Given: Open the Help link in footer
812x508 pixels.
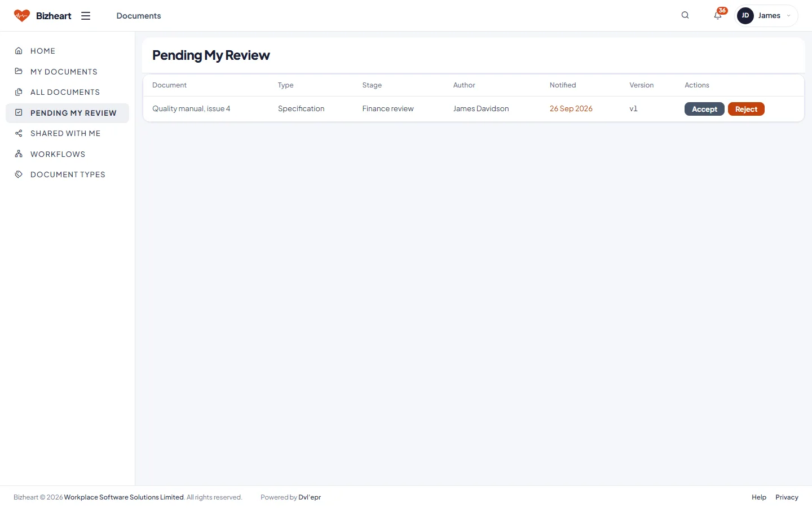Looking at the screenshot, I should [x=759, y=497].
